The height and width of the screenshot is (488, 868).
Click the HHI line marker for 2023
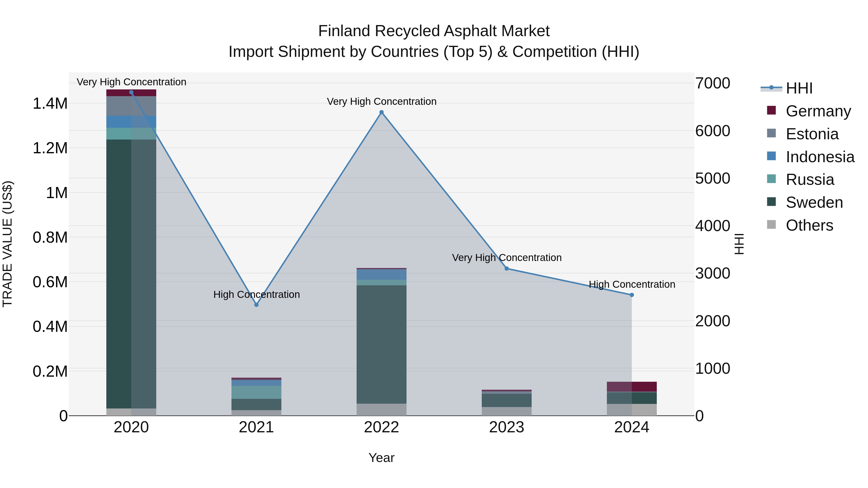coord(506,268)
